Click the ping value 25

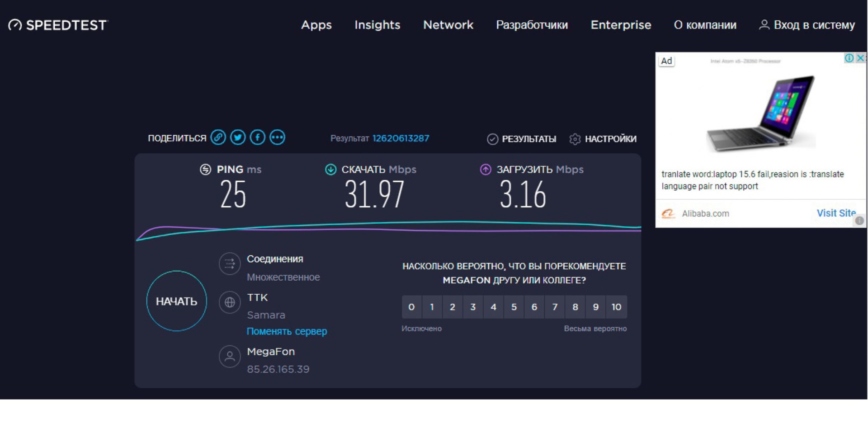233,194
